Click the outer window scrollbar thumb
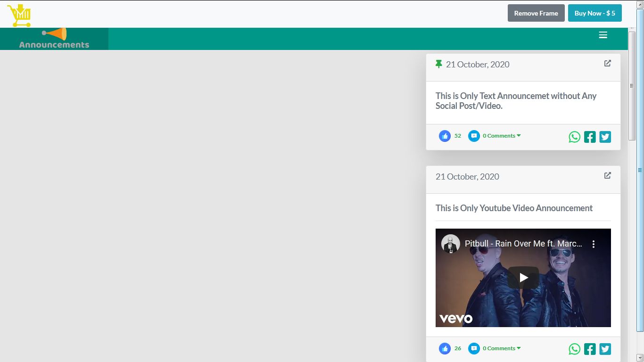Viewport: 644px width, 362px height. coord(640,170)
